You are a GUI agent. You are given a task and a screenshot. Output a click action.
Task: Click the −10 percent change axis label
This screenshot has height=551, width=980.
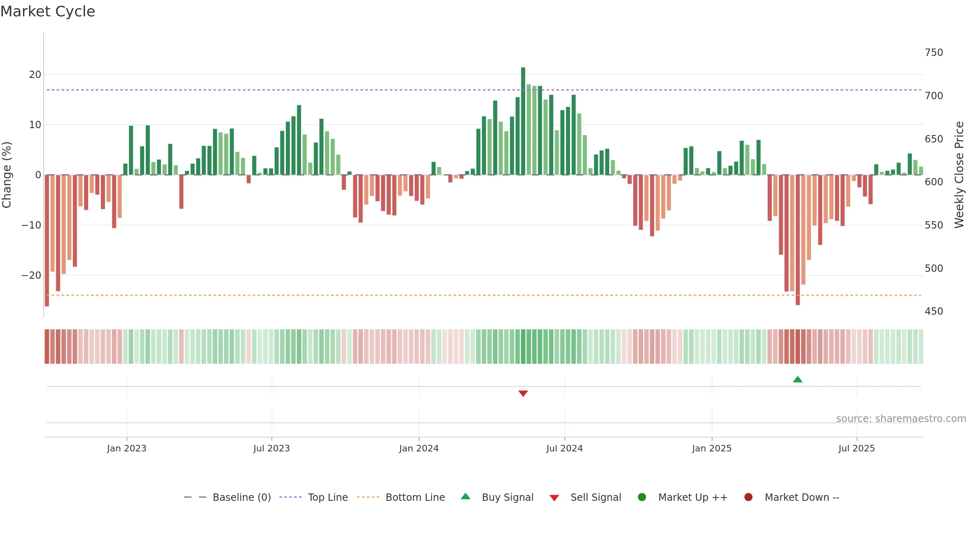[31, 225]
